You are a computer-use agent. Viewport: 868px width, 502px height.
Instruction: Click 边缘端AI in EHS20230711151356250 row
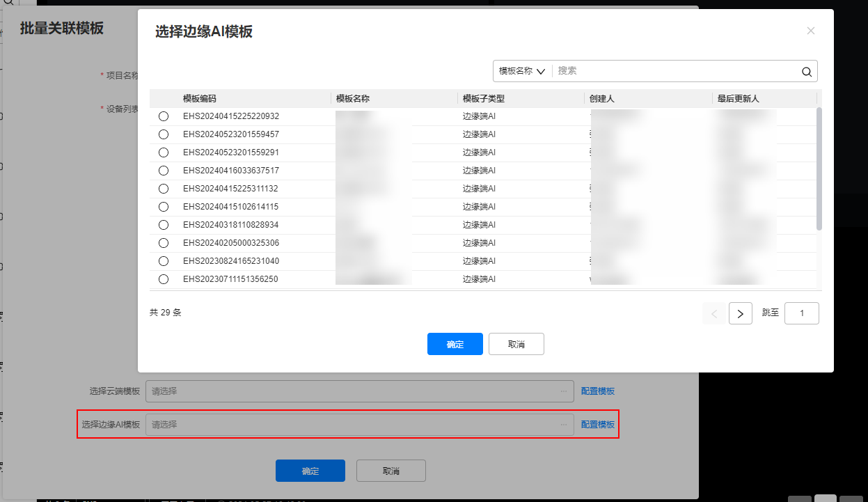click(x=479, y=279)
